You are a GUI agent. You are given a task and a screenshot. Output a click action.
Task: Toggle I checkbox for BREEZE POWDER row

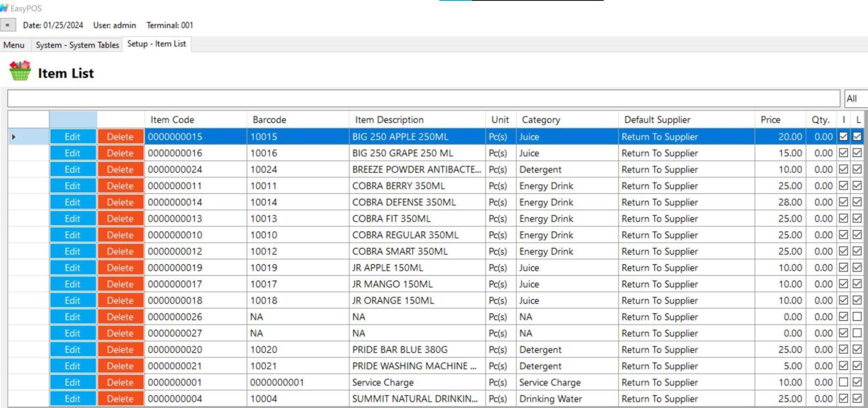tap(843, 169)
